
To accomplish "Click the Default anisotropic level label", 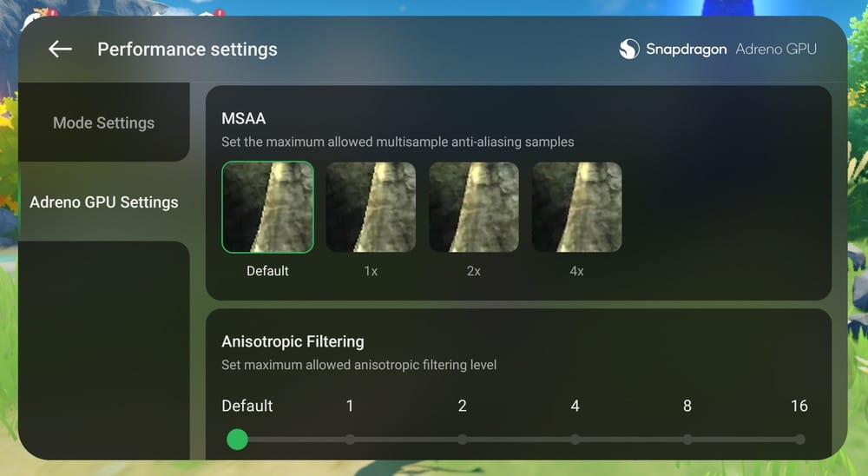I will pos(247,406).
